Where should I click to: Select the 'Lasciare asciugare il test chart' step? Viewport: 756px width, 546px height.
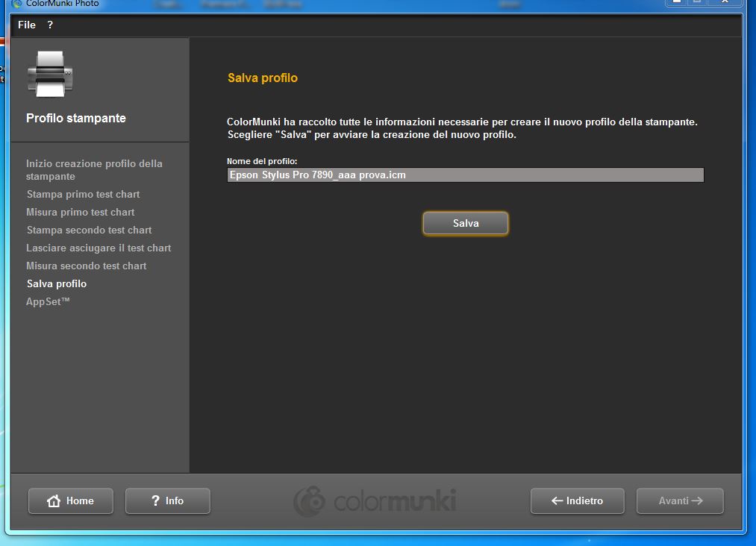[x=99, y=248]
